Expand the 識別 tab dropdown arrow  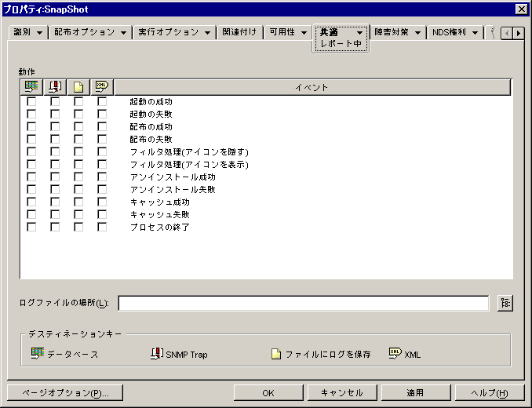(x=40, y=33)
